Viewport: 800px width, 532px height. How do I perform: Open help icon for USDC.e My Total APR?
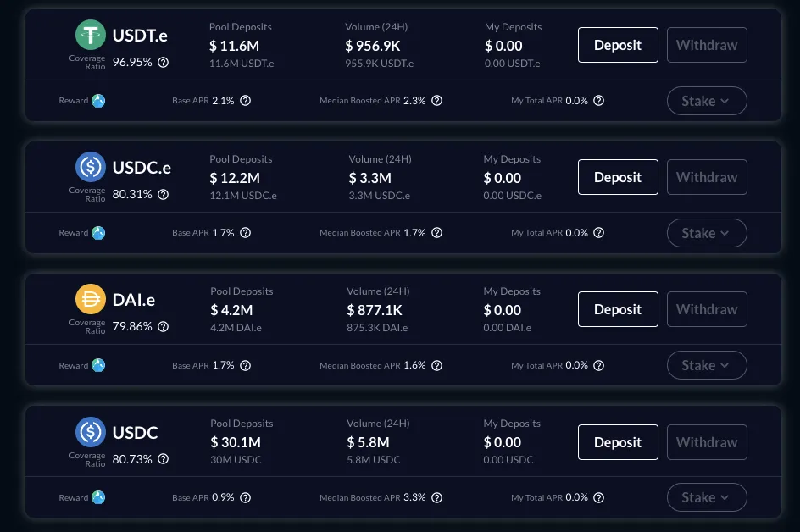click(599, 233)
